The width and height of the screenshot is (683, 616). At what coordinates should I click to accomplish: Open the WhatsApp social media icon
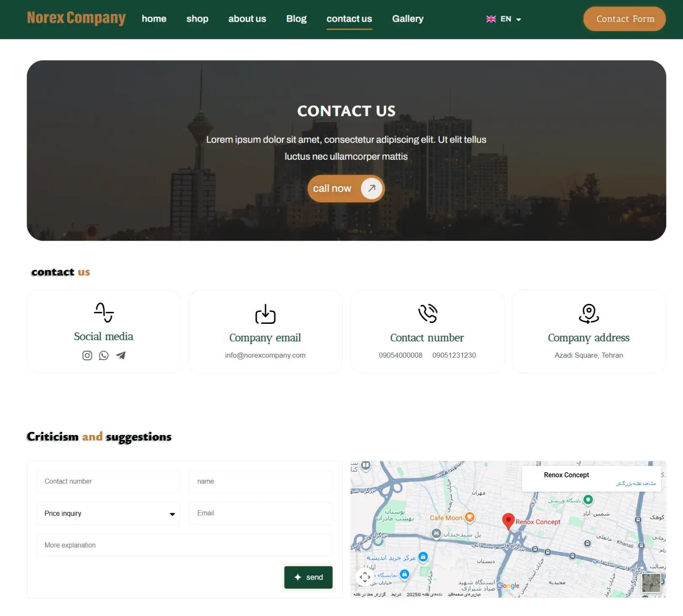pos(104,356)
